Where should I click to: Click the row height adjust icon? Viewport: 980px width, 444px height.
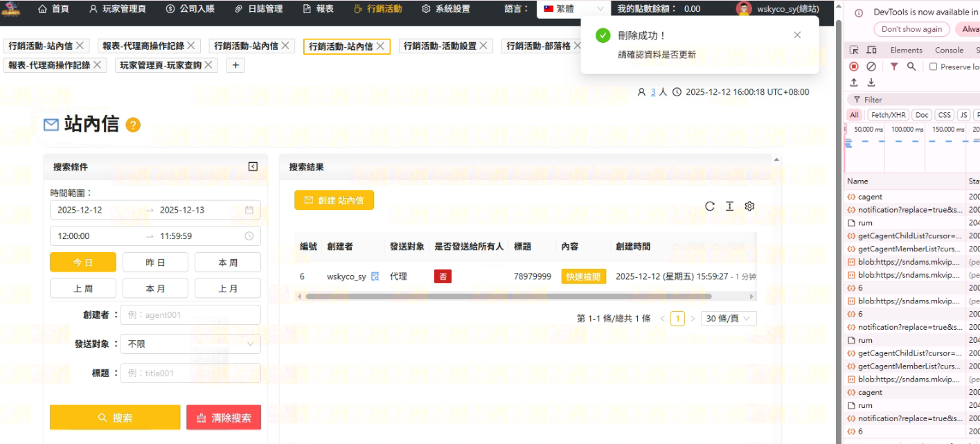click(x=729, y=206)
